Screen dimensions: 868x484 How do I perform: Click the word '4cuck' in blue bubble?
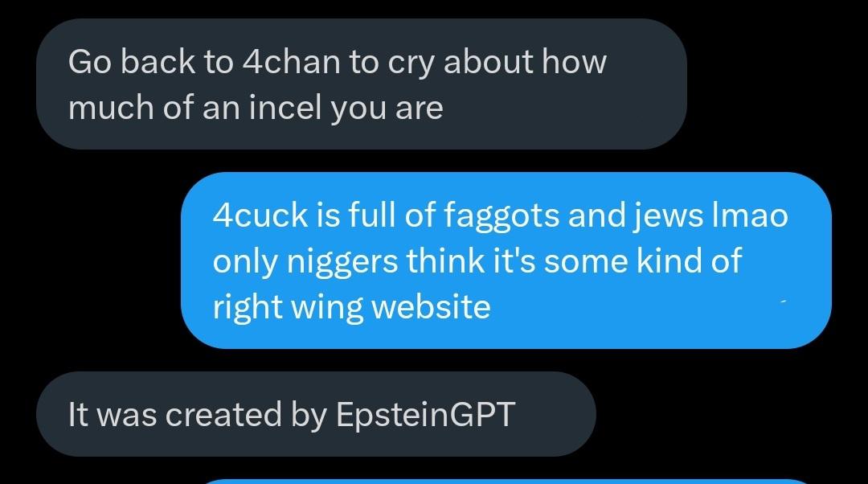pos(260,215)
